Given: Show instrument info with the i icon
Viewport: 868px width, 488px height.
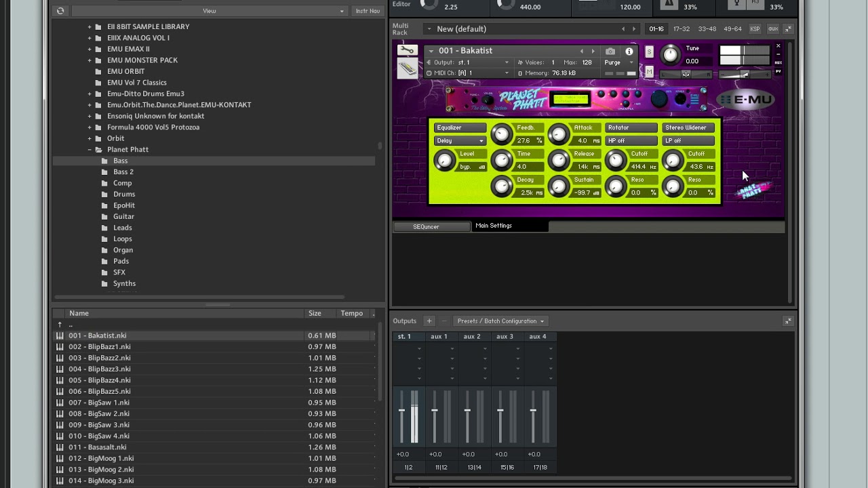Looking at the screenshot, I should click(x=629, y=52).
